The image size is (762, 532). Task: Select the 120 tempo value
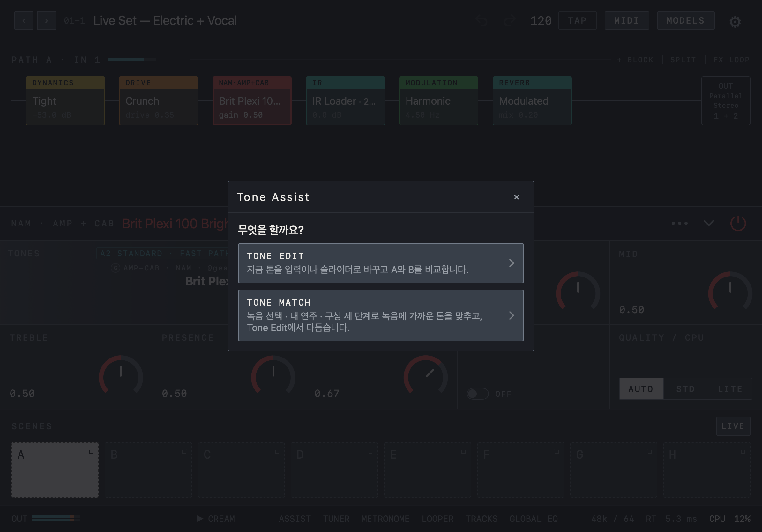(541, 21)
